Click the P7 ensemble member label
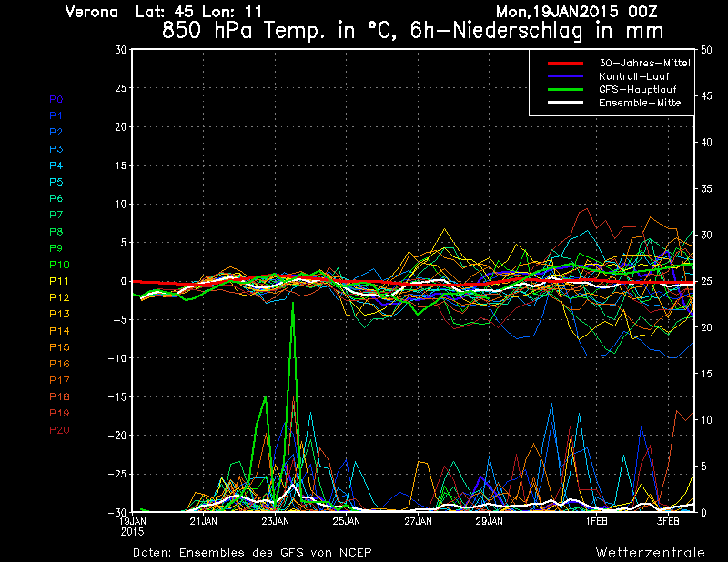Viewport: 728px width, 562px height. click(x=56, y=215)
